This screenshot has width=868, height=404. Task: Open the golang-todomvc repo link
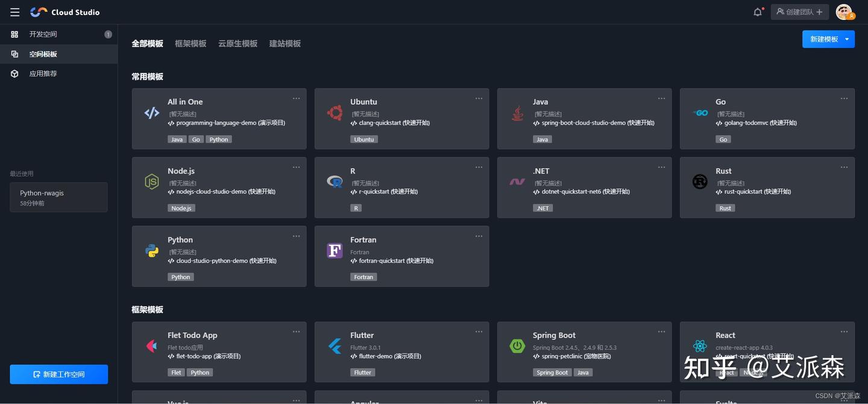pos(756,123)
